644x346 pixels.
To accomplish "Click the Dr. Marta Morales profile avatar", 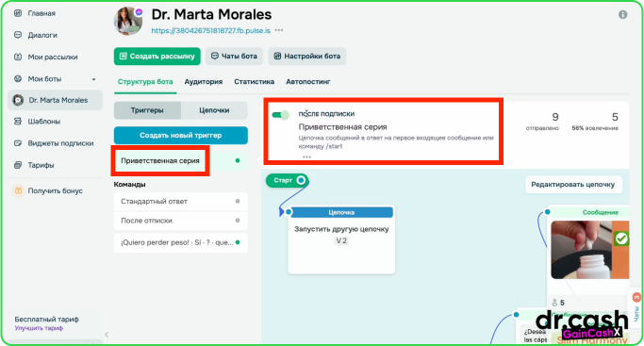I will [x=128, y=21].
